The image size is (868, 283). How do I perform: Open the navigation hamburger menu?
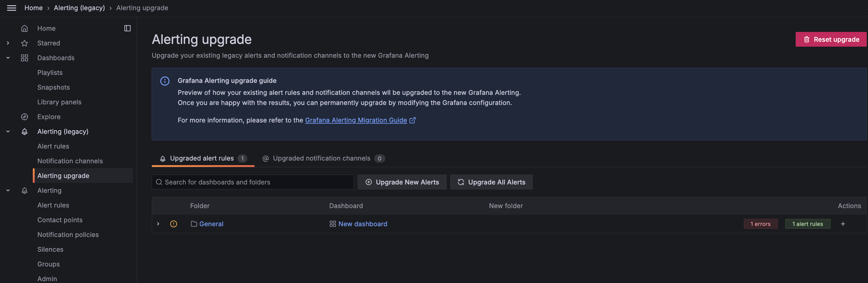(11, 8)
